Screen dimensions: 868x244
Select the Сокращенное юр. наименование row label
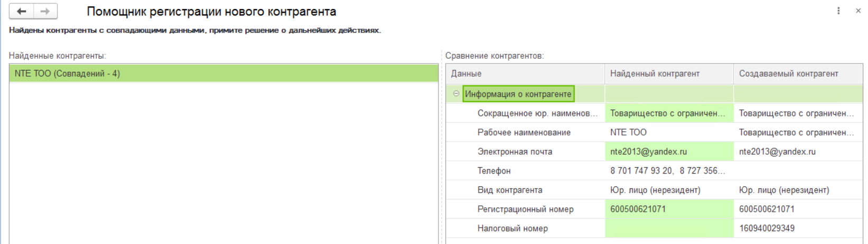pyautogui.click(x=538, y=113)
